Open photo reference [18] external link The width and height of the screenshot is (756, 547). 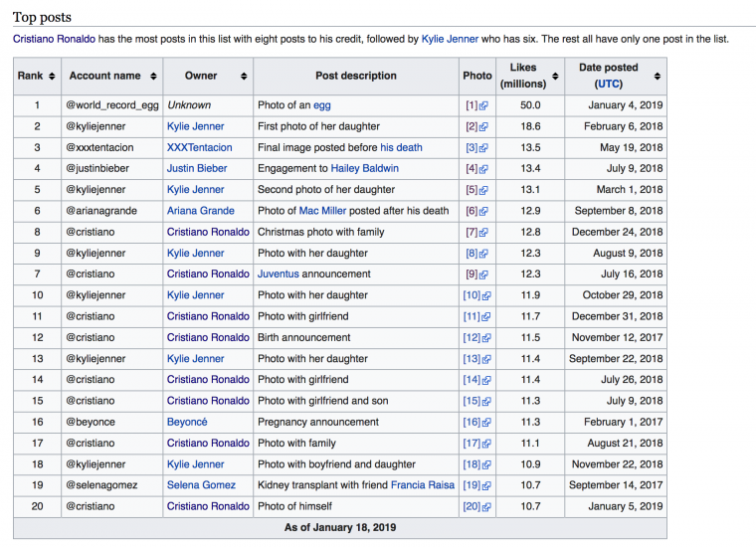click(476, 464)
